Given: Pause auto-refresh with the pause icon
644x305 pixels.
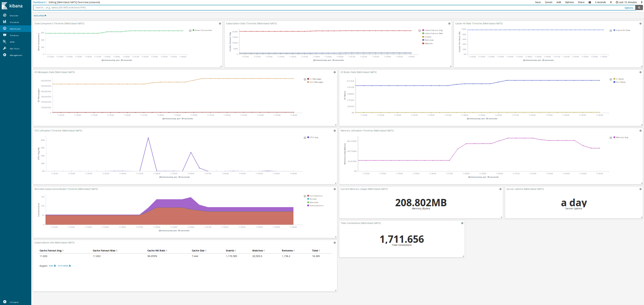Looking at the screenshot, I should (590, 2).
